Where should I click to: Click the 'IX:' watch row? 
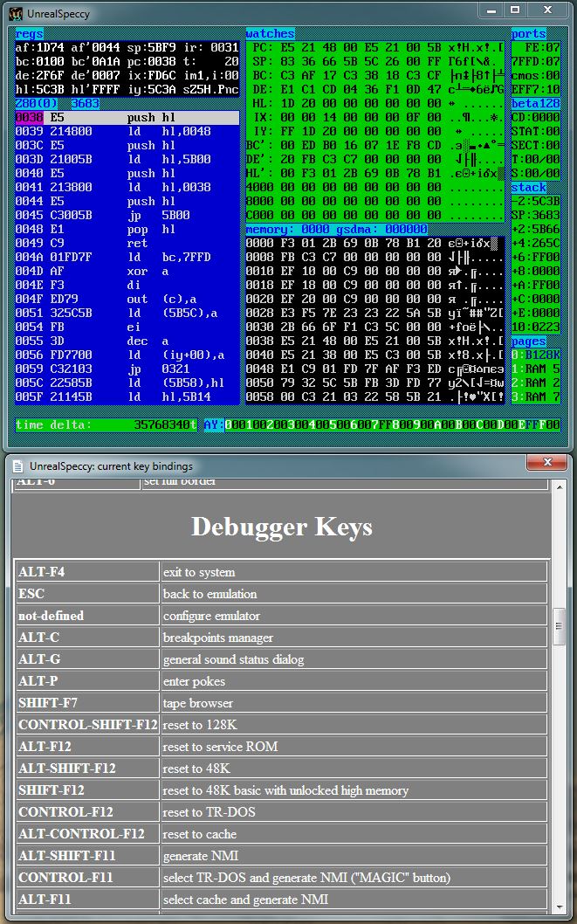[x=375, y=117]
